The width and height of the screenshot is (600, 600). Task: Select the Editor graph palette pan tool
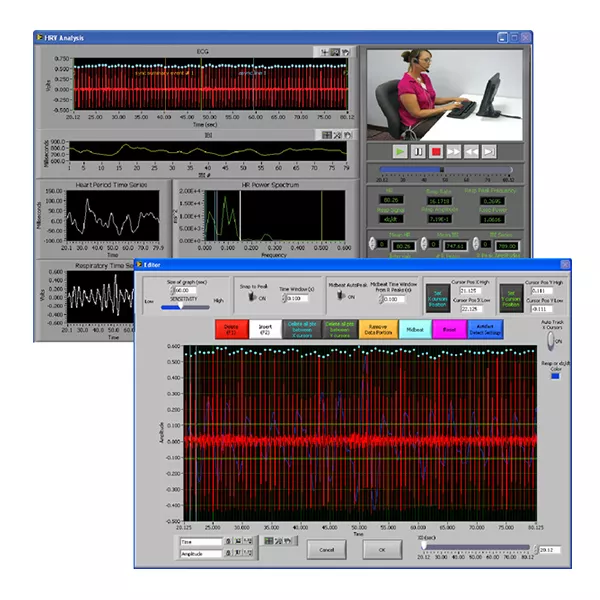[x=288, y=540]
